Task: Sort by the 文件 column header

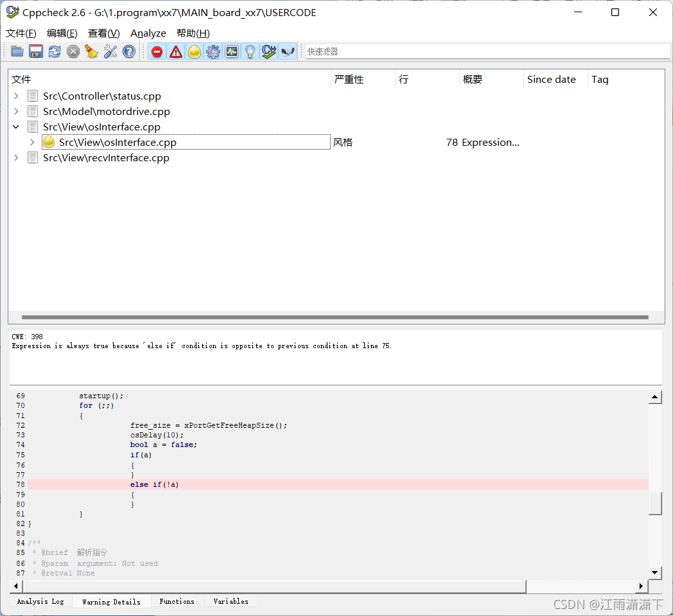Action: pos(170,80)
